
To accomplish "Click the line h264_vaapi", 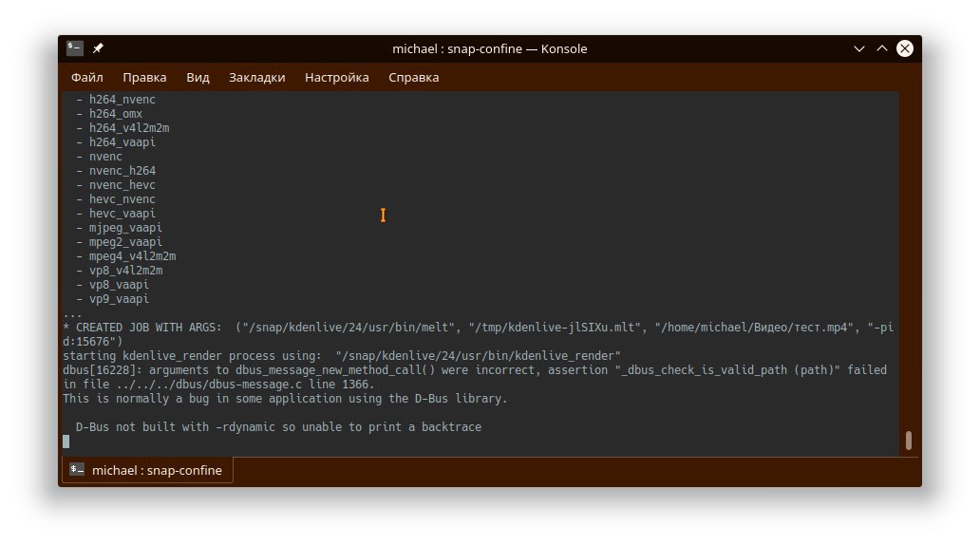I will tap(122, 142).
